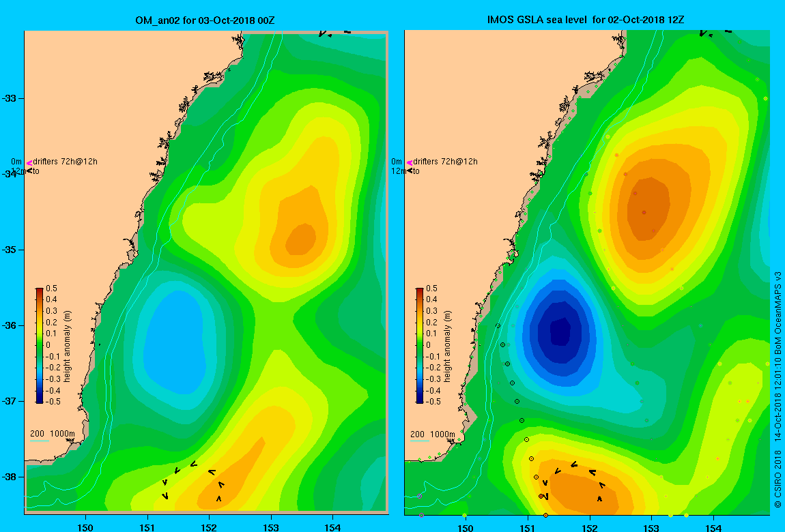Image resolution: width=785 pixels, height=532 pixels.
Task: Select the title "OM_an02 for 03-Oct-2018 00Z"
Action: pyautogui.click(x=205, y=20)
